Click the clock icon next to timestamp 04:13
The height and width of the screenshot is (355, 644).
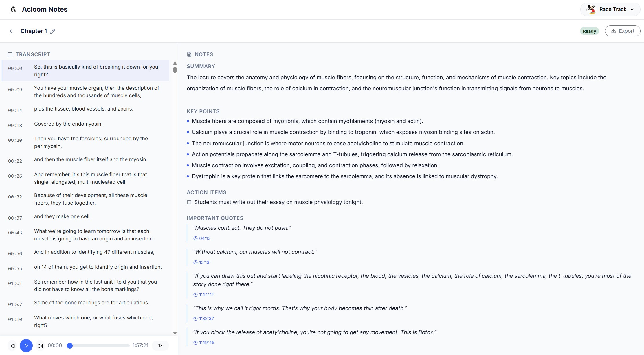195,238
